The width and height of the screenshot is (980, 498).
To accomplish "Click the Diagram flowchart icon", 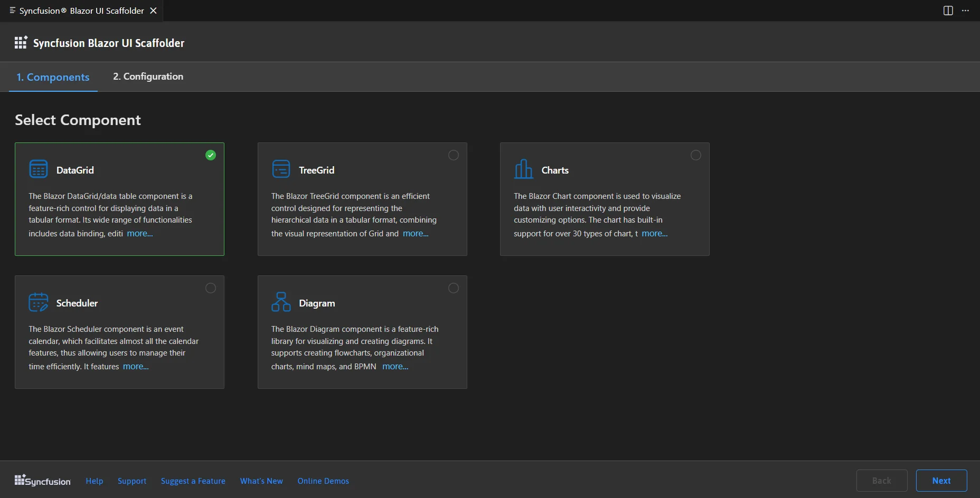I will [x=281, y=302].
